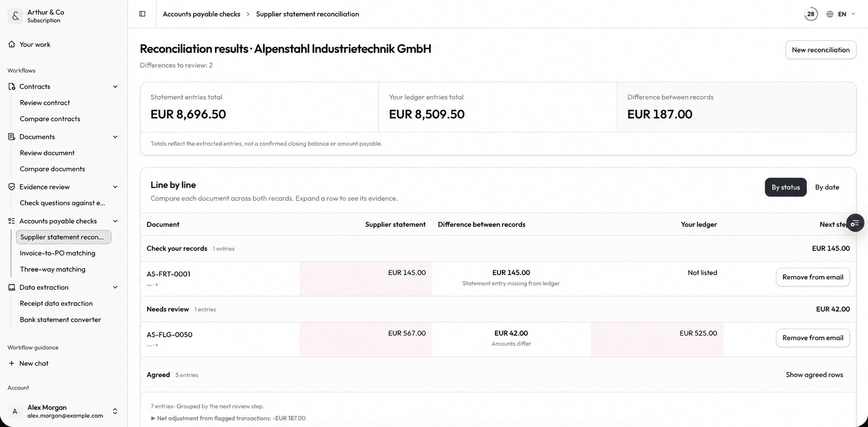Click the plus icon beside New chat

(12, 363)
